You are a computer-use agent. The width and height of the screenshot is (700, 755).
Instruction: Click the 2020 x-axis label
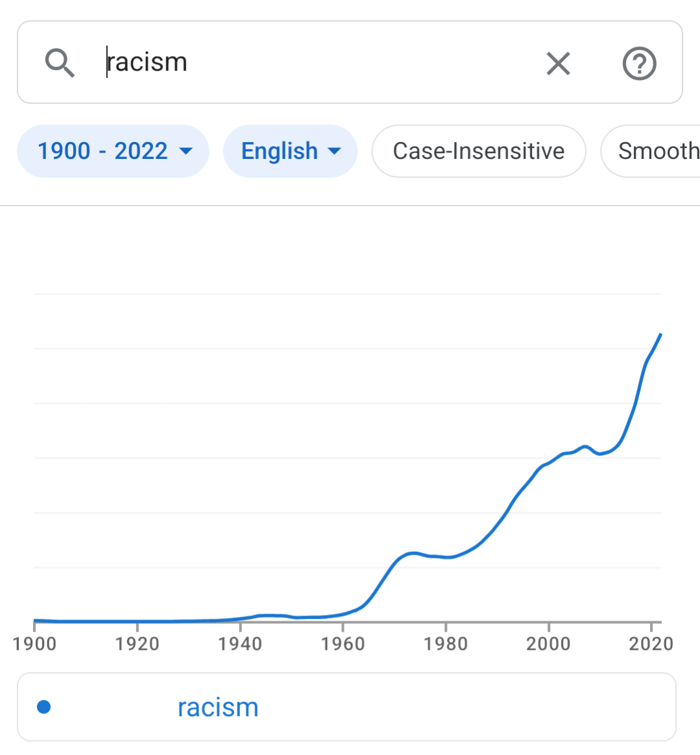[x=651, y=644]
